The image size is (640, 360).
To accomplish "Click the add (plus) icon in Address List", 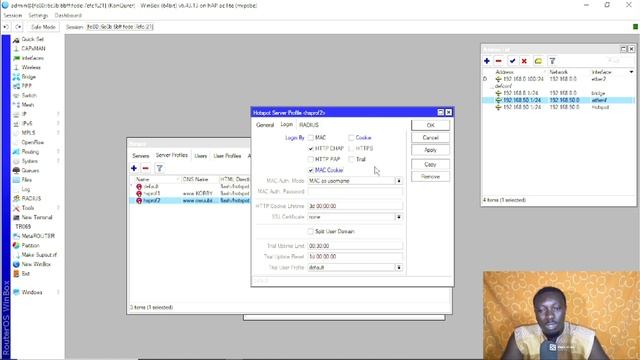I will pos(487,61).
